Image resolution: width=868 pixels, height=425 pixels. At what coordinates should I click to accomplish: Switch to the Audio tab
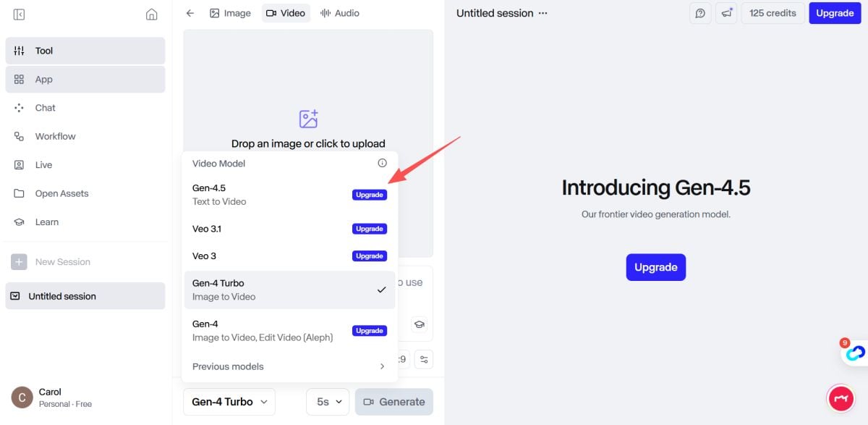(340, 13)
